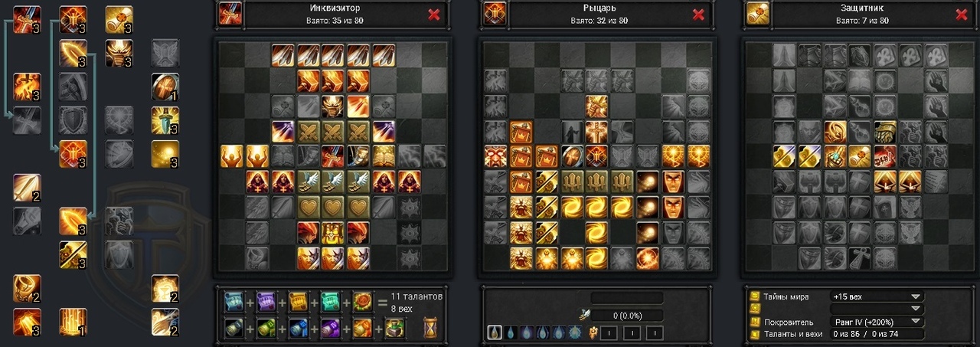Select the golden helmet talent in the Инквизитор grid

coord(334,106)
